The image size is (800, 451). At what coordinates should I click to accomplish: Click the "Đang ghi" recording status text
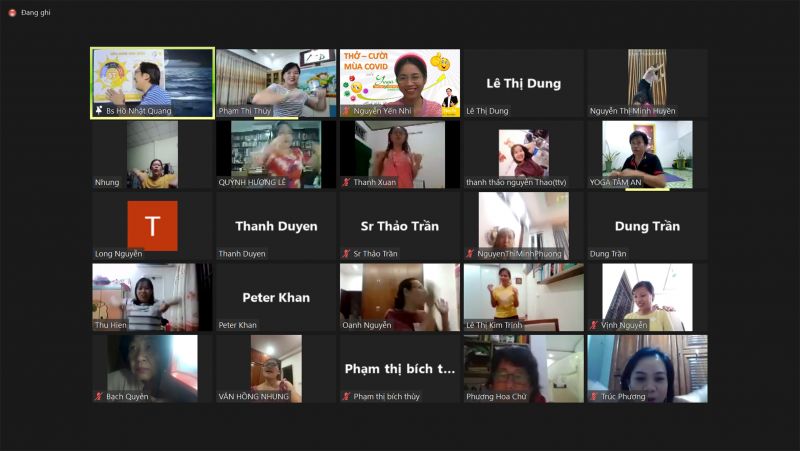click(x=38, y=12)
